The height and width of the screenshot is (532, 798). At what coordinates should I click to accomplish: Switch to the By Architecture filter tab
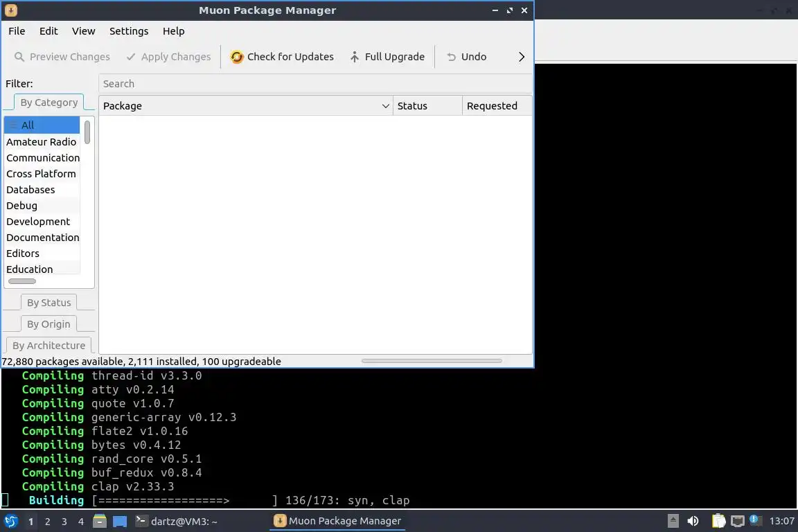[49, 346]
